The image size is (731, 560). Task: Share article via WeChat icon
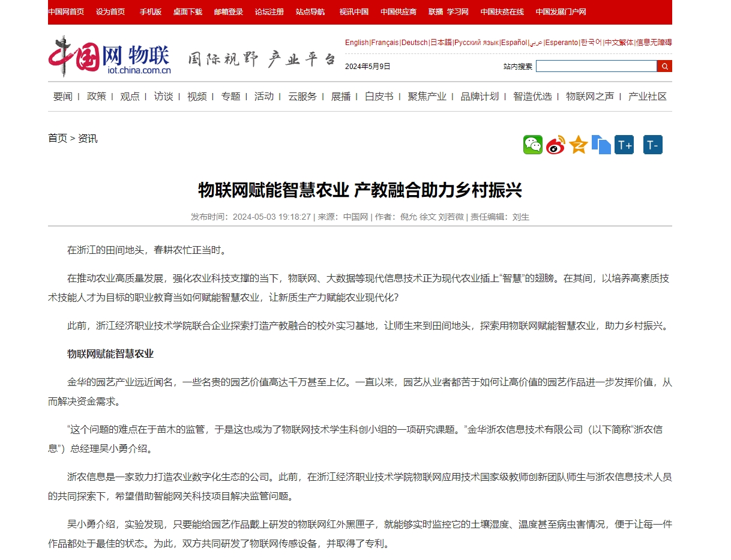click(533, 145)
